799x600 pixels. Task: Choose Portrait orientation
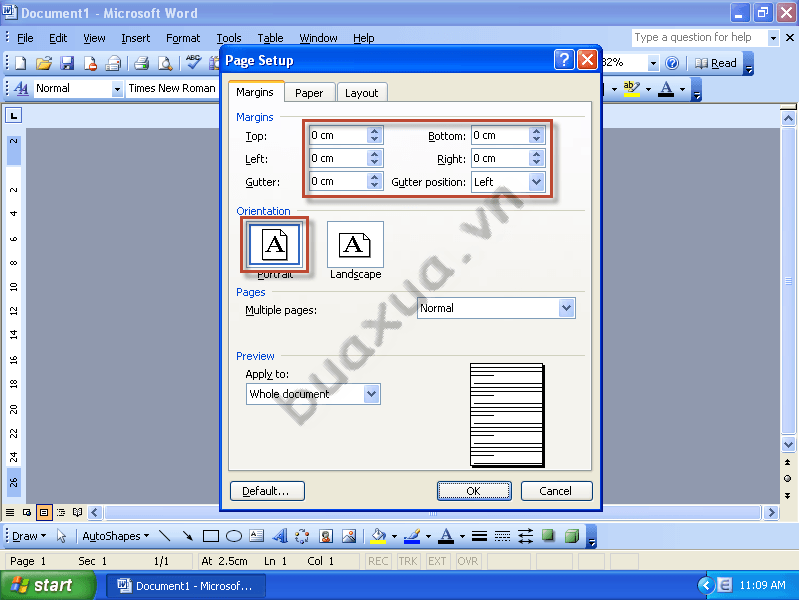[x=275, y=245]
